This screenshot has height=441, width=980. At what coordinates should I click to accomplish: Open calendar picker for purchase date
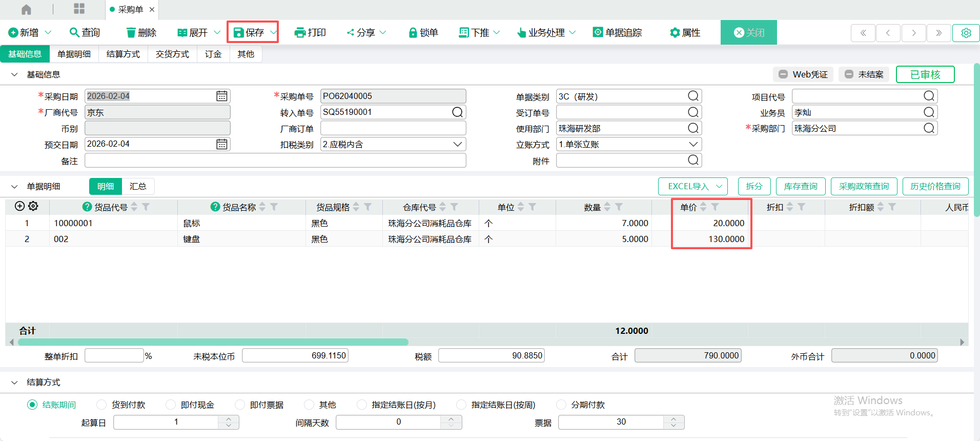[x=221, y=96]
